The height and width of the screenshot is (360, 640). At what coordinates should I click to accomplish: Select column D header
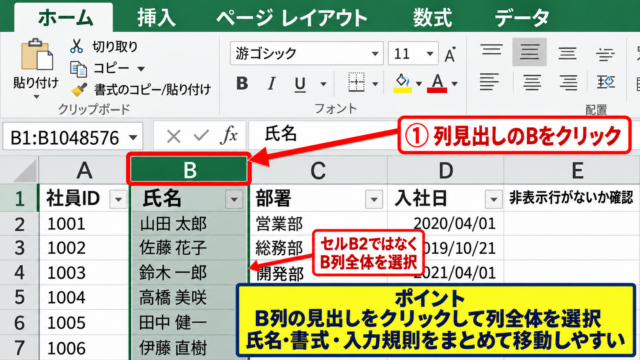(445, 171)
